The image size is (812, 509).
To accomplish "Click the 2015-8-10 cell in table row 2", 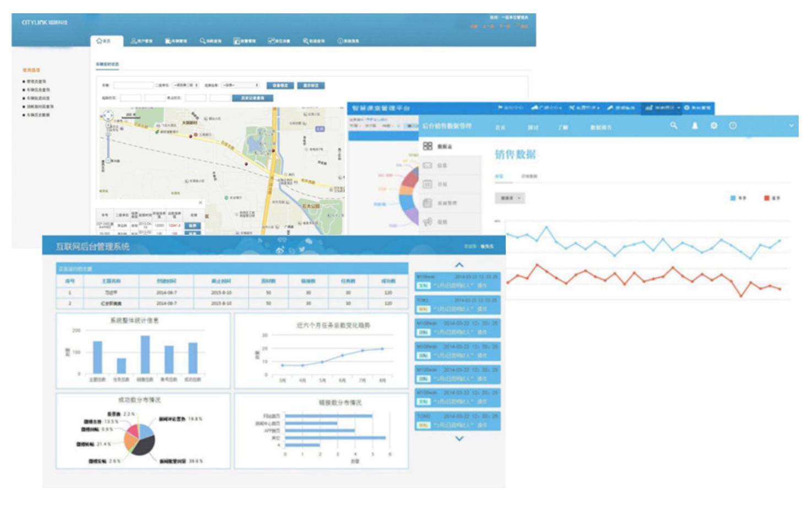I will tap(221, 303).
